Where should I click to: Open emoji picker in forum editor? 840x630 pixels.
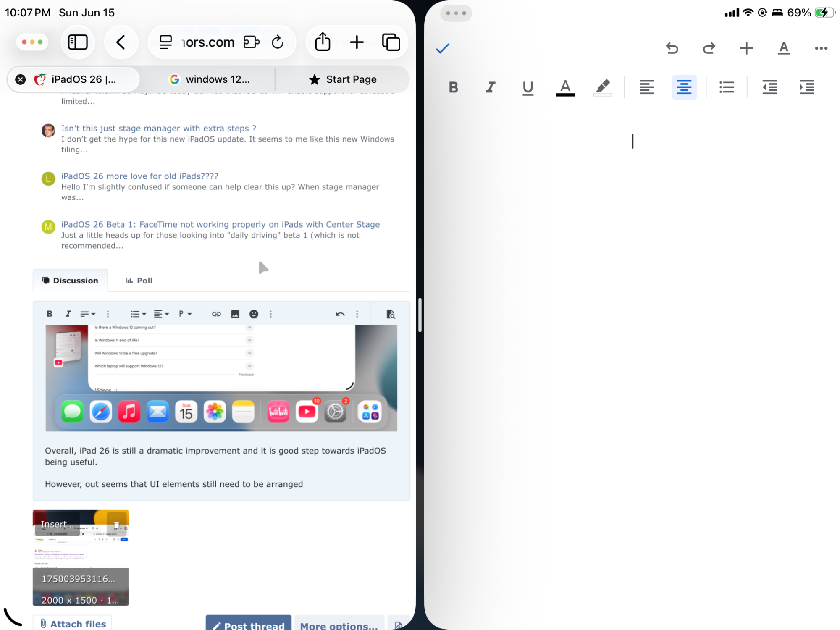[254, 314]
